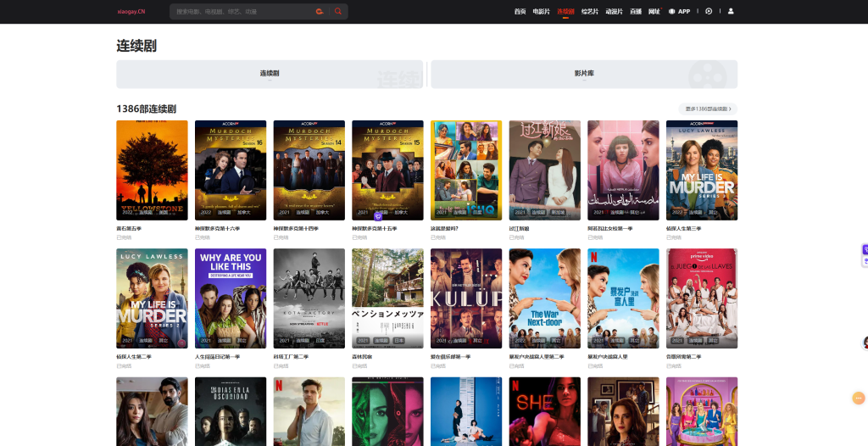
Task: Click the title 神探默多克第十六季
Action: tap(218, 229)
